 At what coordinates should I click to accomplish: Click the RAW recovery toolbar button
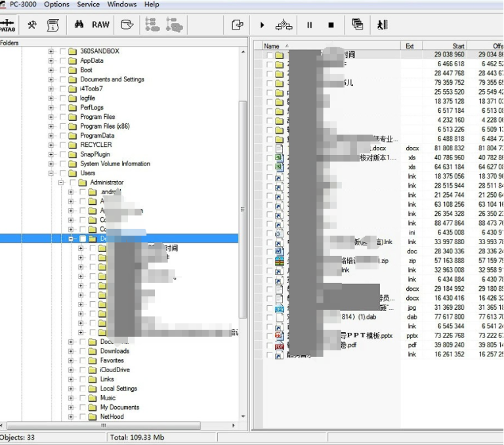(x=100, y=25)
